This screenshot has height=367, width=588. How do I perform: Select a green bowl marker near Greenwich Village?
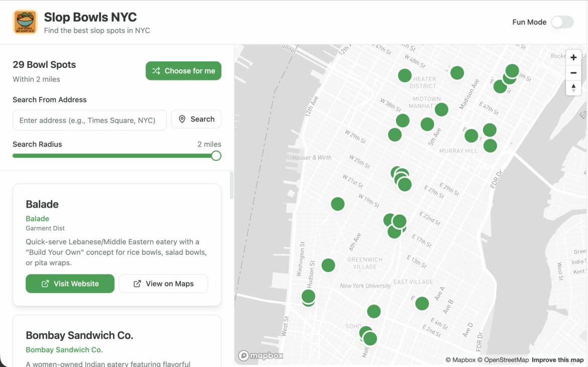(x=329, y=265)
